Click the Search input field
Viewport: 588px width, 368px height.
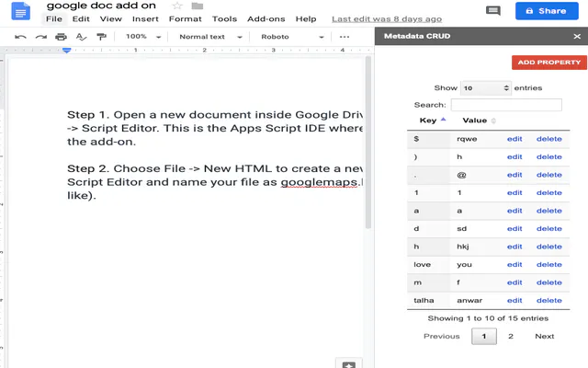(506, 105)
